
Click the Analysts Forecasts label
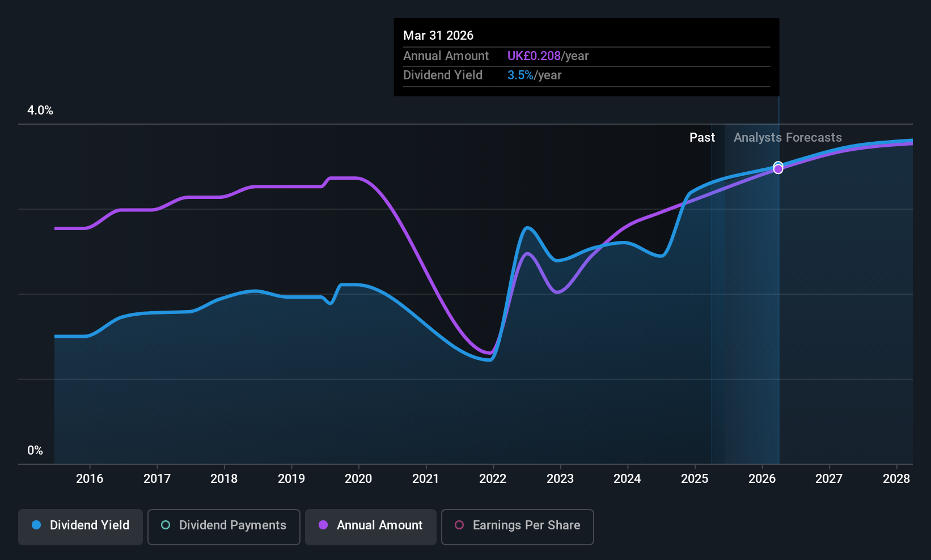click(x=788, y=138)
